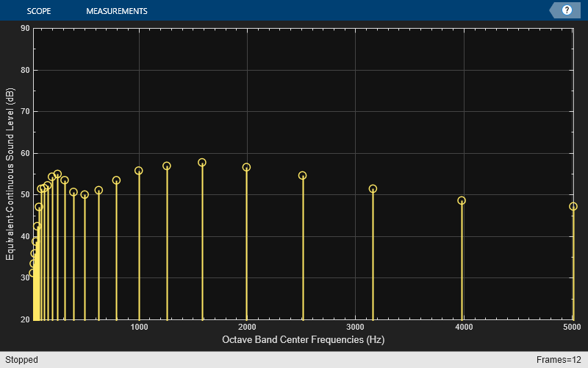Open the SCOPE tab
588x368 pixels.
click(x=39, y=11)
